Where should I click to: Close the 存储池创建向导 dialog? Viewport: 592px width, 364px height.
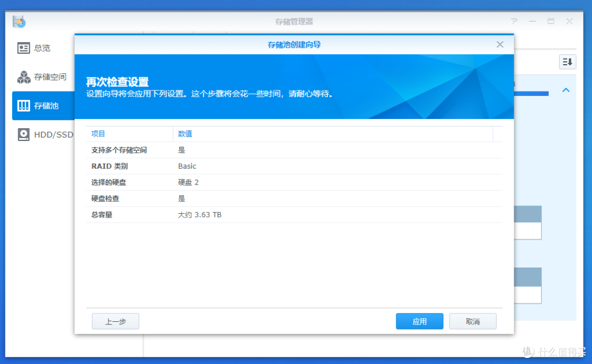coord(500,44)
